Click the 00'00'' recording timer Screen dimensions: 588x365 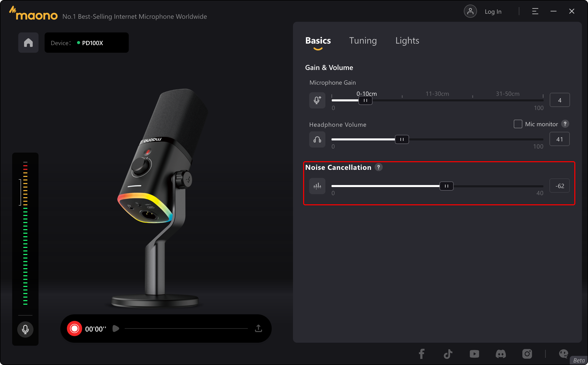(x=96, y=329)
